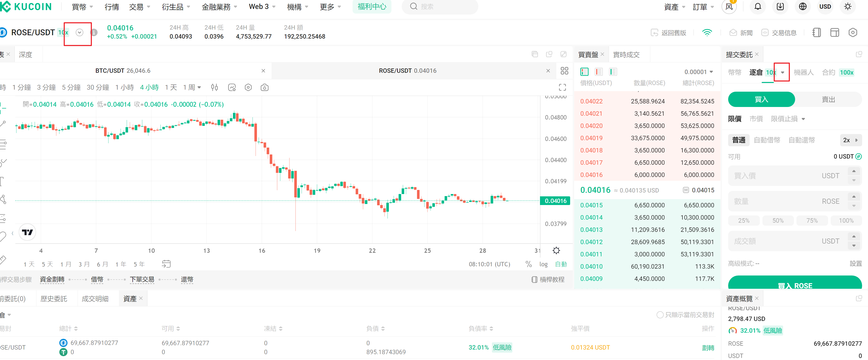Open the trading guide book icon
868x360 pixels.
point(816,33)
